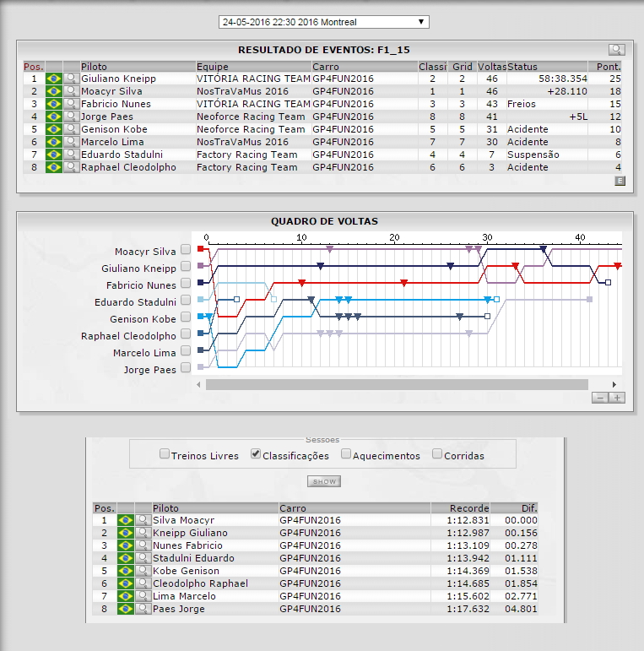Enable the Treinos Livres checkbox

tap(165, 454)
